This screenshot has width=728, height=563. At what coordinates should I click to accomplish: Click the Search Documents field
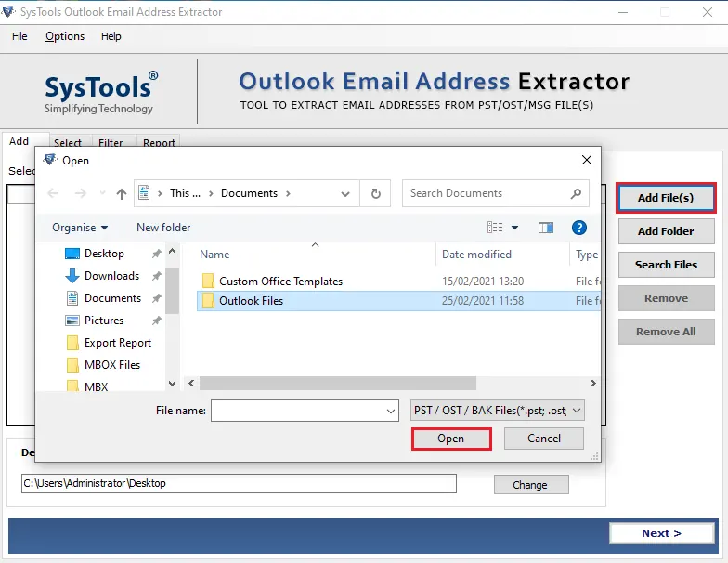point(496,193)
